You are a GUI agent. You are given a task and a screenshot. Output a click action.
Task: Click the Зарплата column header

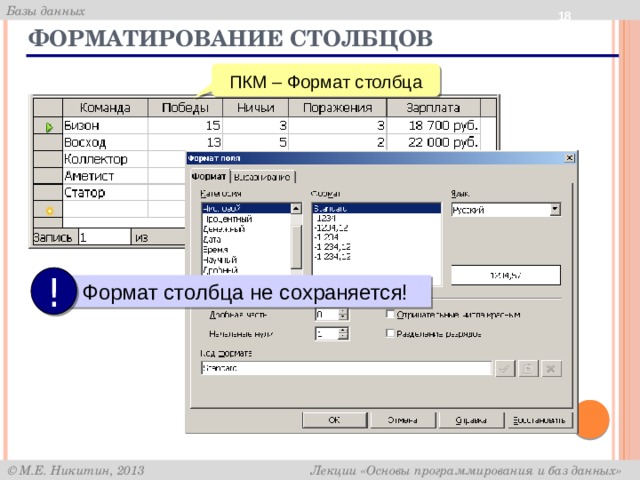pos(433,108)
